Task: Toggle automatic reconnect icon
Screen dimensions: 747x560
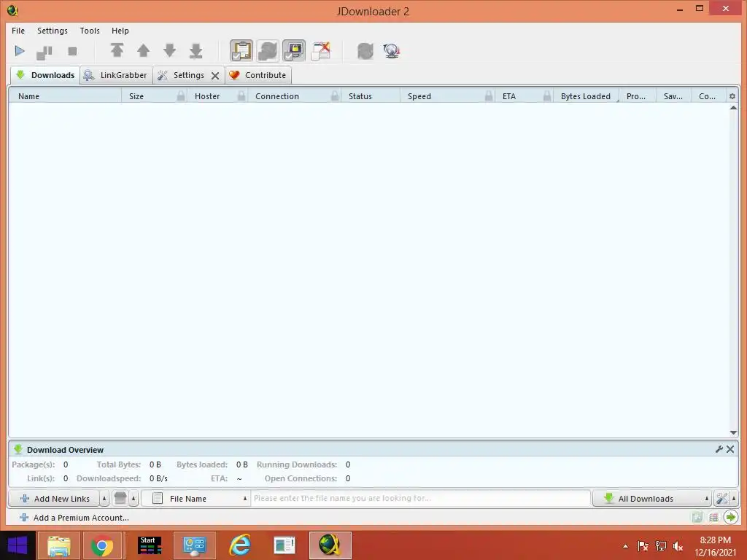Action: click(x=268, y=50)
